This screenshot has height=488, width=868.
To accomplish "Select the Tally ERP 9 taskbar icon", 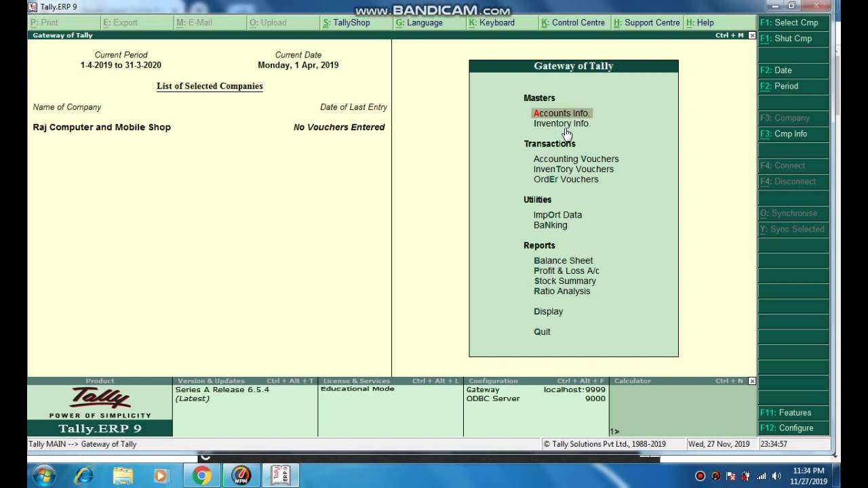I will point(281,476).
